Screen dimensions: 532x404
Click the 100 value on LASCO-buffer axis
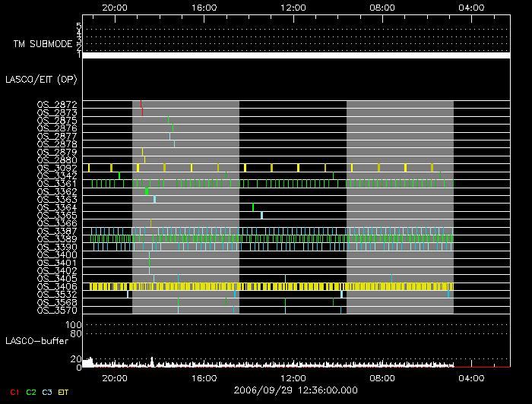(x=74, y=325)
